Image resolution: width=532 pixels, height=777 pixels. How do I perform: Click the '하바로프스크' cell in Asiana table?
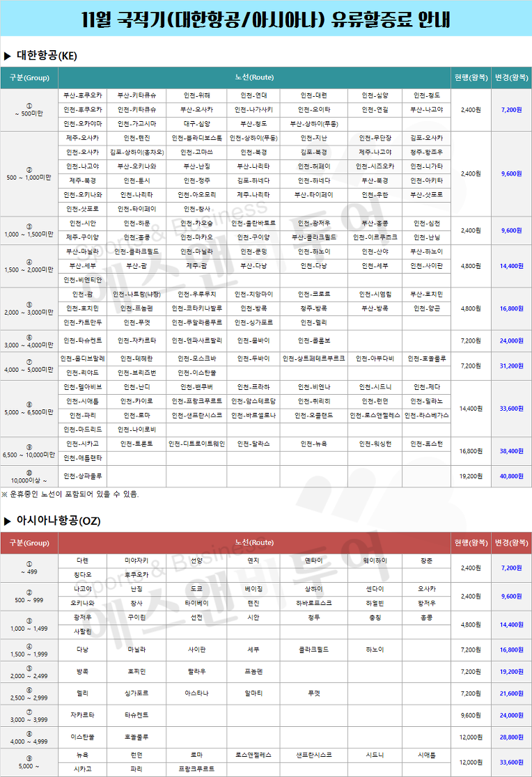[314, 604]
